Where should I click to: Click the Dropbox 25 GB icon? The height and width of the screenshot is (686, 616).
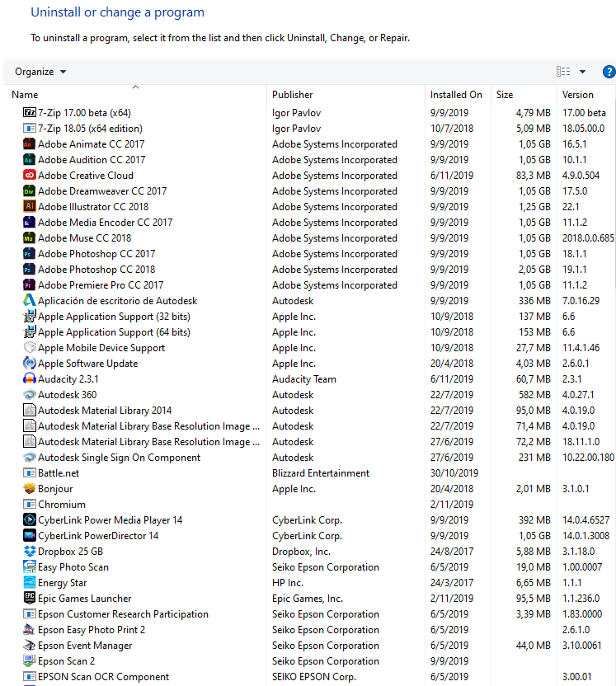tap(30, 552)
